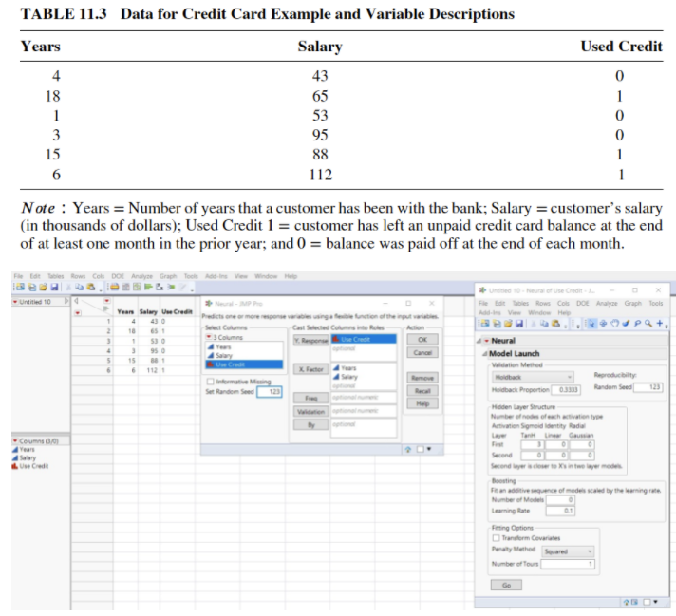Select the Arrow cursor tool

tap(591, 324)
